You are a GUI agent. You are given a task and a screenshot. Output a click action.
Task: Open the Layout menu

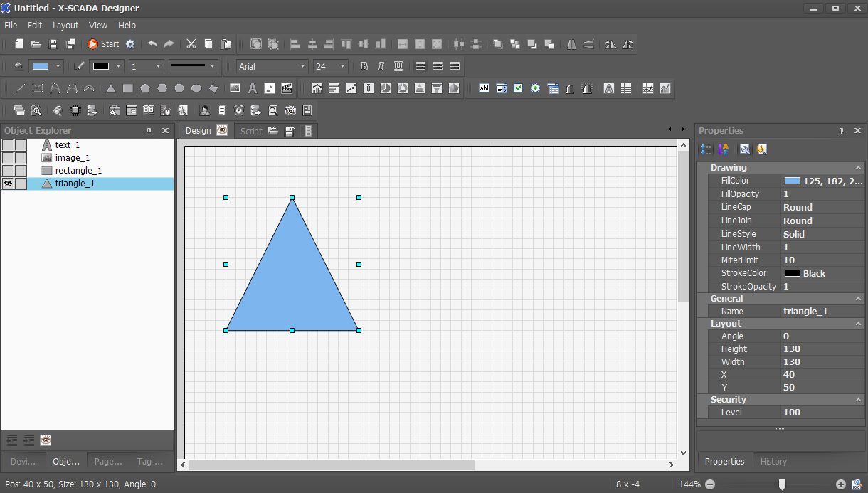click(x=65, y=25)
